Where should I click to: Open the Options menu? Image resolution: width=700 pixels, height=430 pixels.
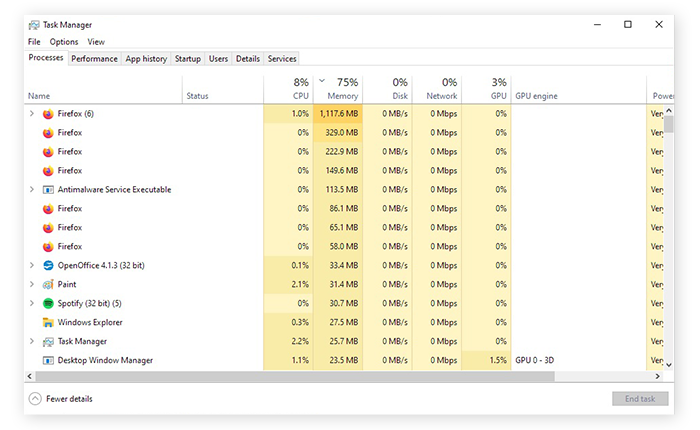(64, 42)
